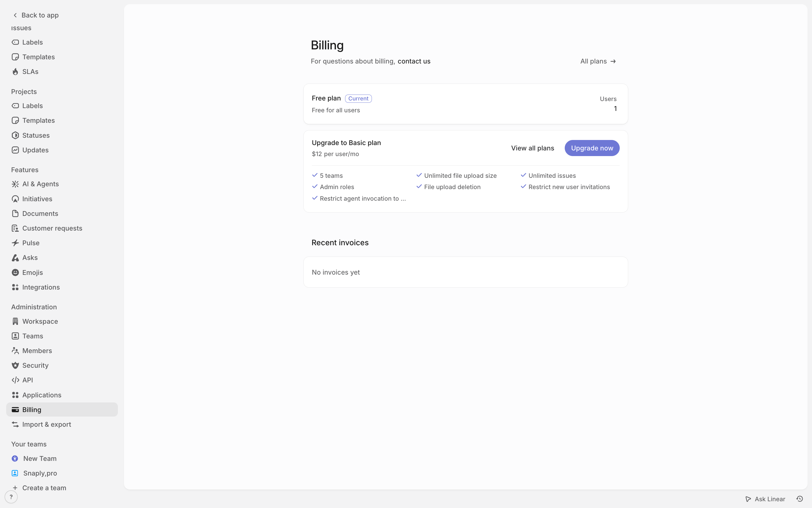Viewport: 812px width, 508px height.
Task: Open the version history clock icon
Action: tap(800, 499)
